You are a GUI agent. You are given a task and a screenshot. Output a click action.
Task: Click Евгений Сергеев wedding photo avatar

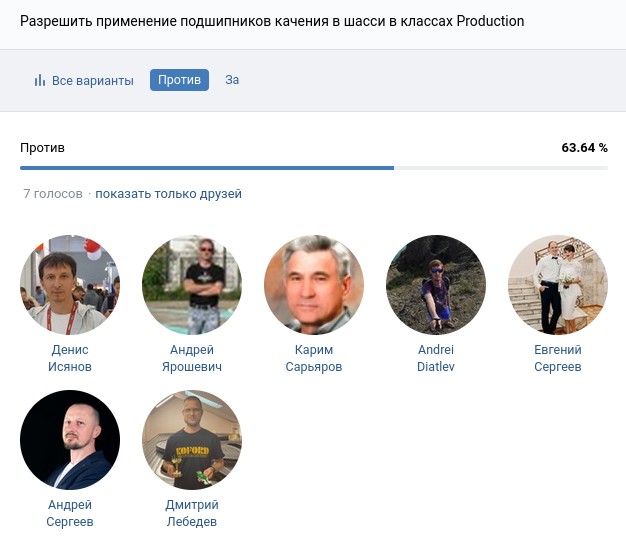558,285
